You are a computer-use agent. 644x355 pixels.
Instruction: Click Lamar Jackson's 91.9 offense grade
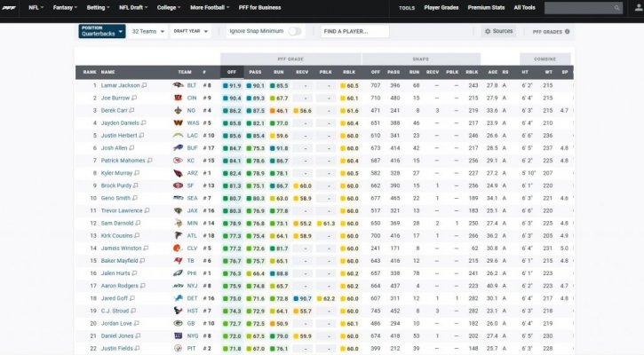pos(232,86)
